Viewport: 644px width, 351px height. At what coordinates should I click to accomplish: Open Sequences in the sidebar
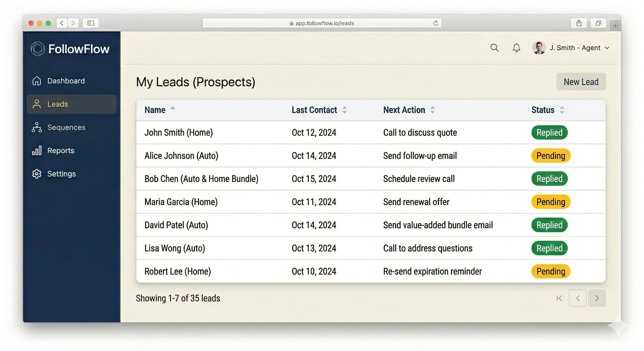pyautogui.click(x=72, y=127)
